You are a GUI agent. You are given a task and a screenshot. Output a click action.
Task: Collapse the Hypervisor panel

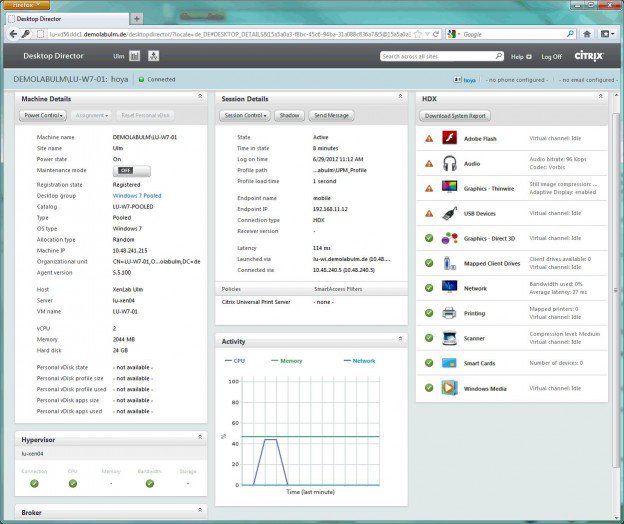click(x=200, y=437)
